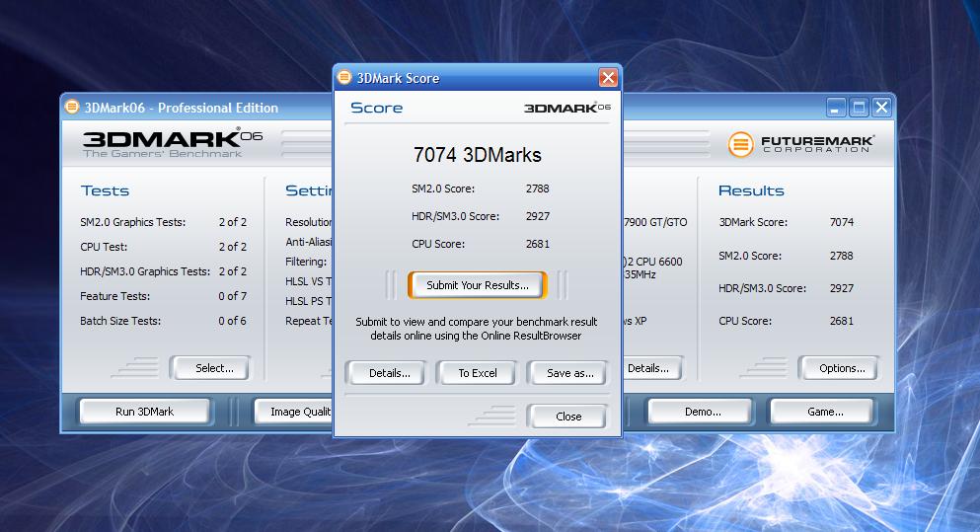
Task: Click Batch Size Tests: label
Action: 120,321
